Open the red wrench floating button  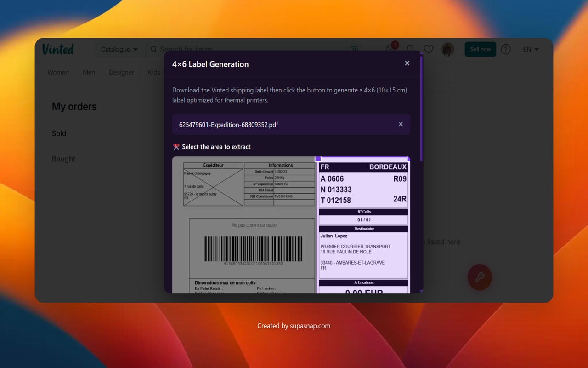coord(480,277)
